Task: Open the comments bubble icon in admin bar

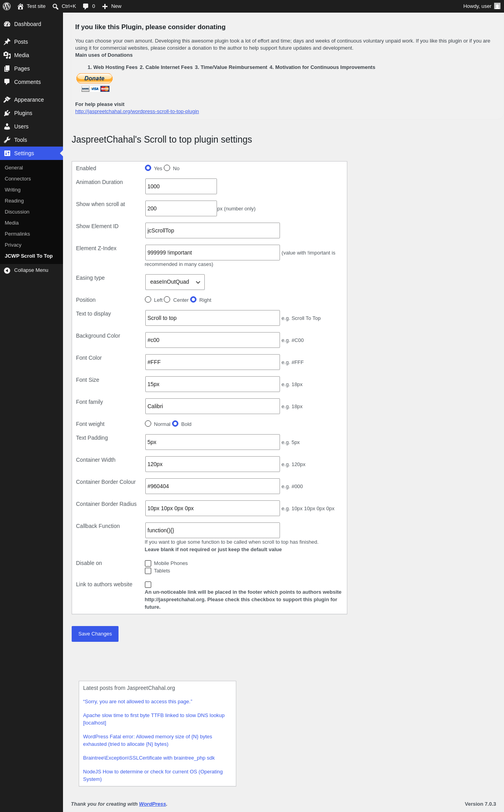Action: point(85,6)
